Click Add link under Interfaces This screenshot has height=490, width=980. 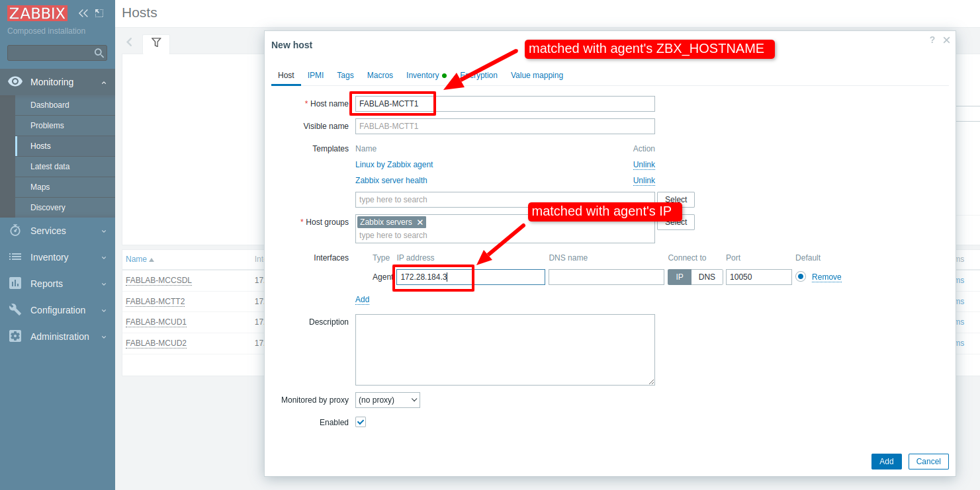[x=363, y=300]
